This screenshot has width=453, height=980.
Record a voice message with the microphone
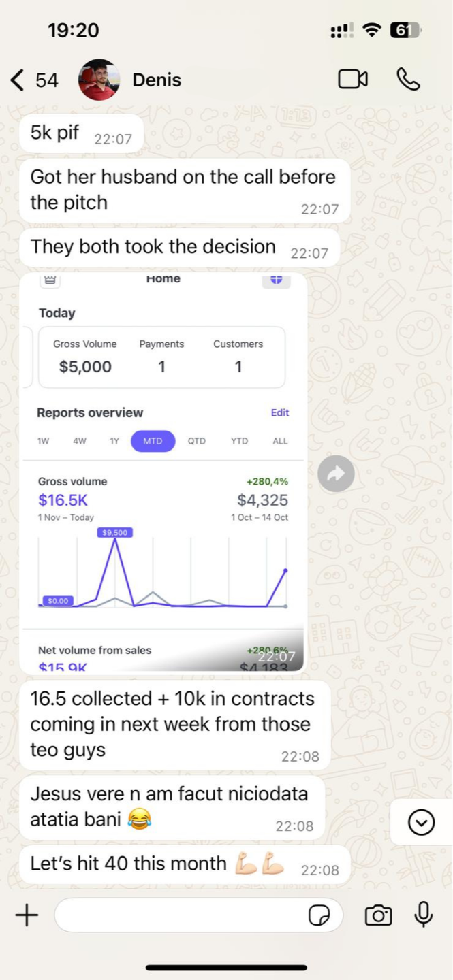pyautogui.click(x=424, y=915)
